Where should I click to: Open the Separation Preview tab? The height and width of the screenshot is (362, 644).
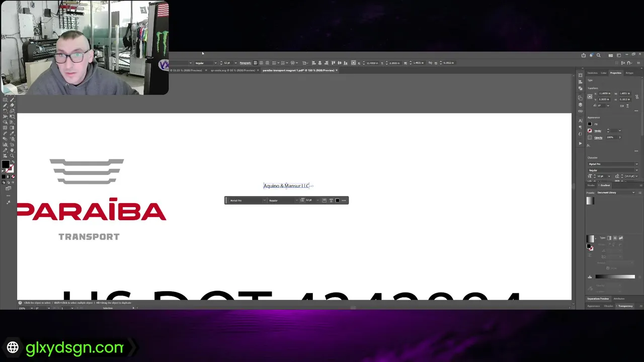pyautogui.click(x=598, y=299)
